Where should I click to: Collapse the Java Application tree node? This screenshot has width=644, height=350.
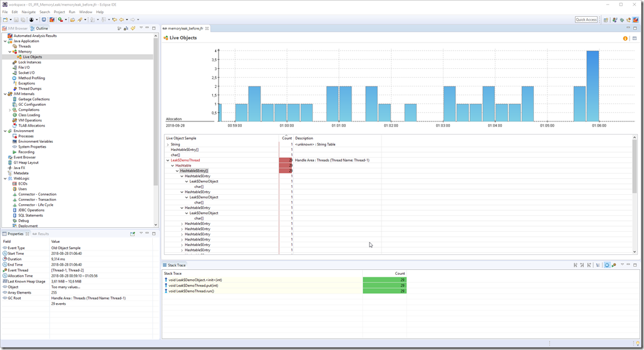coord(5,41)
